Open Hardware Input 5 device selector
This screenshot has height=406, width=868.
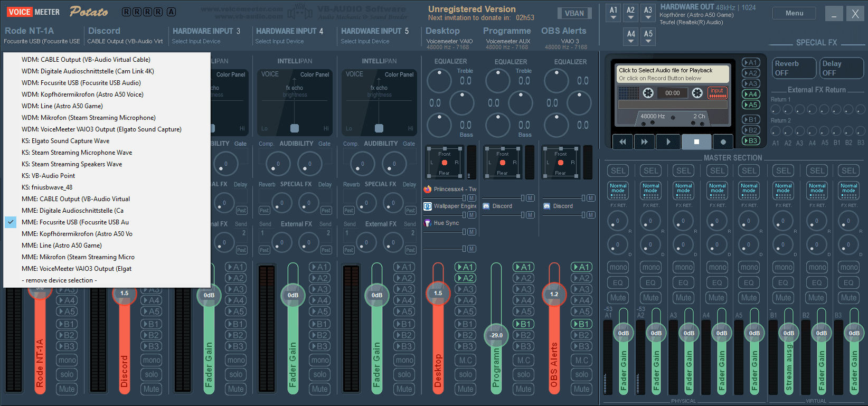365,41
